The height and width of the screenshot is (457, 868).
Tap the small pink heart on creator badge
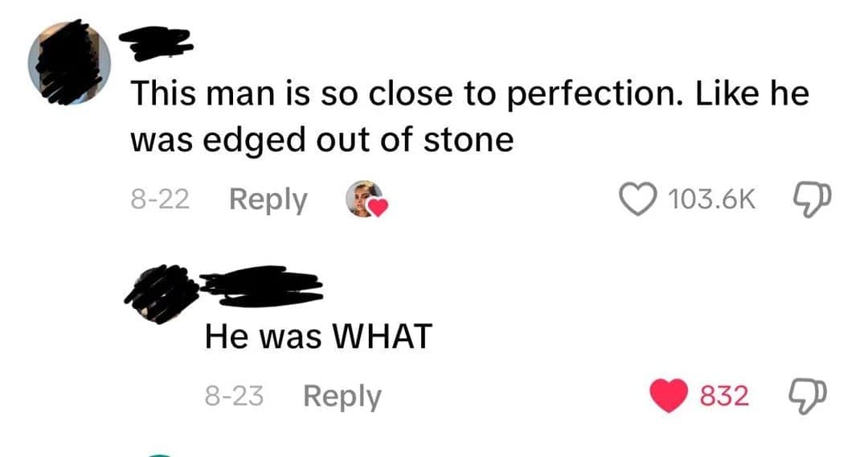pos(378,208)
